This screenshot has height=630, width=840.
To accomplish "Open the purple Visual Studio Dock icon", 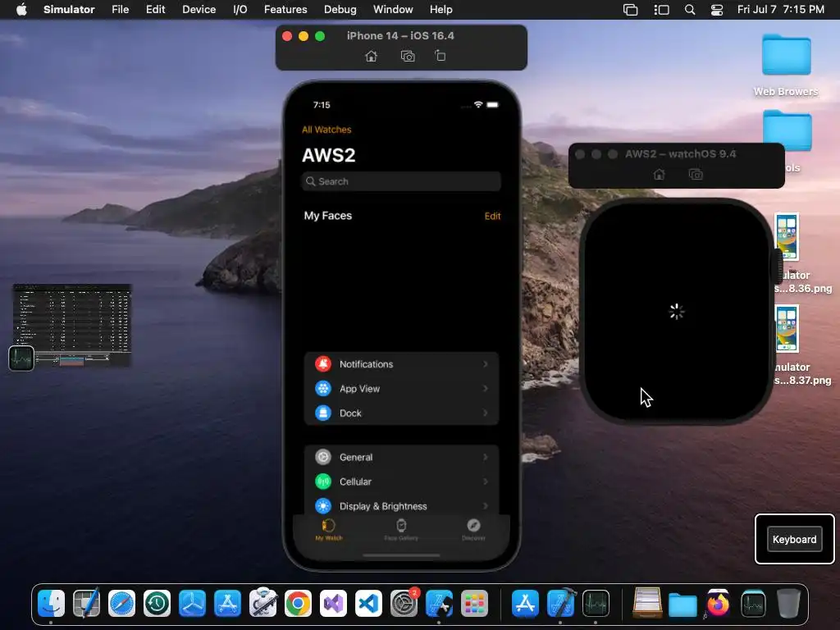I will coord(333,604).
